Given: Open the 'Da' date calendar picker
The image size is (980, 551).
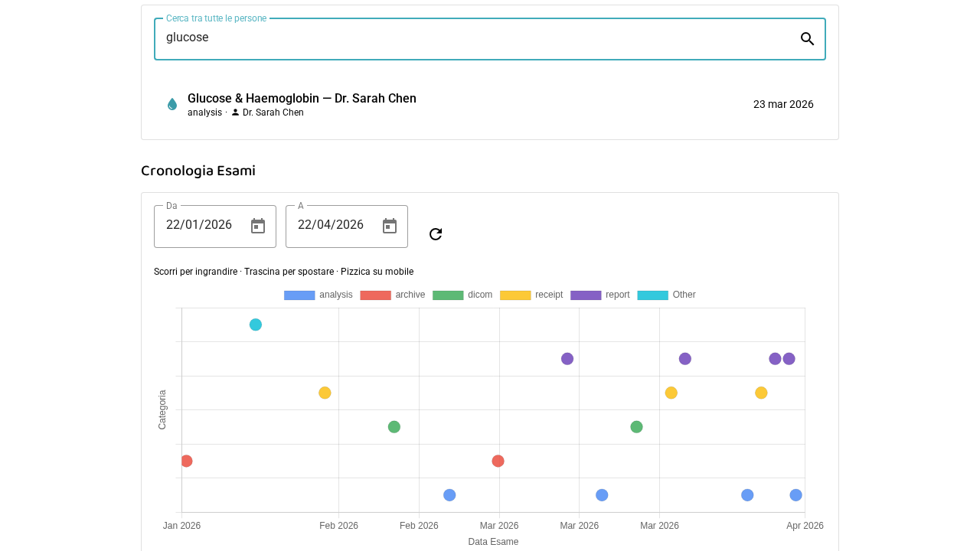Looking at the screenshot, I should (x=258, y=226).
